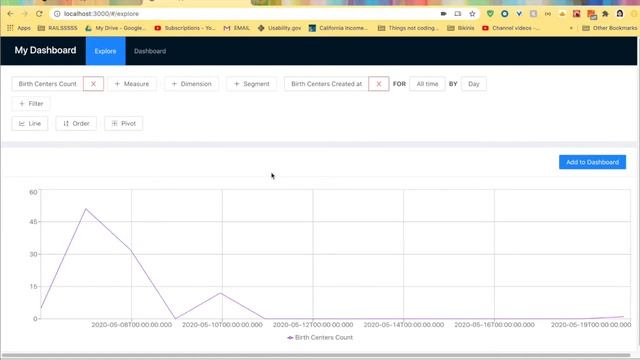Screen dimensions: 640x360
Task: Show the site information icon
Action: pos(57,13)
